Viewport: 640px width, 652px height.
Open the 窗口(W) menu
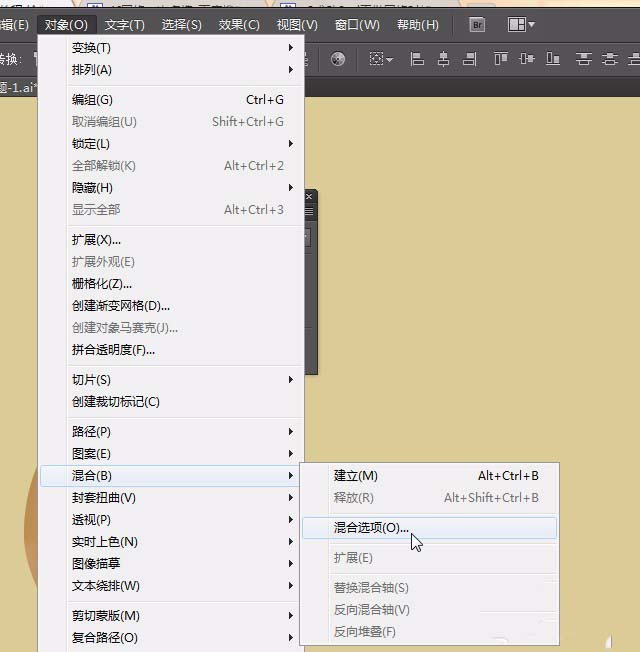point(357,25)
